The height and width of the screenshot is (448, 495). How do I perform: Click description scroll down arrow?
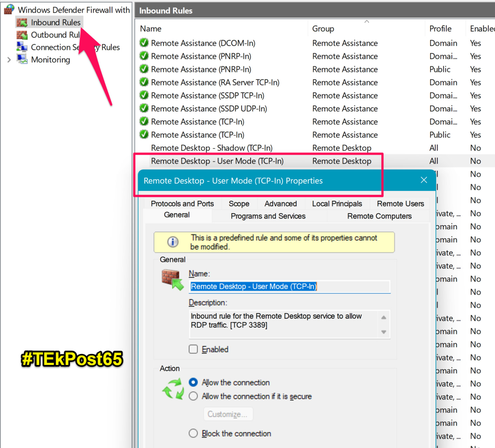coord(383,332)
